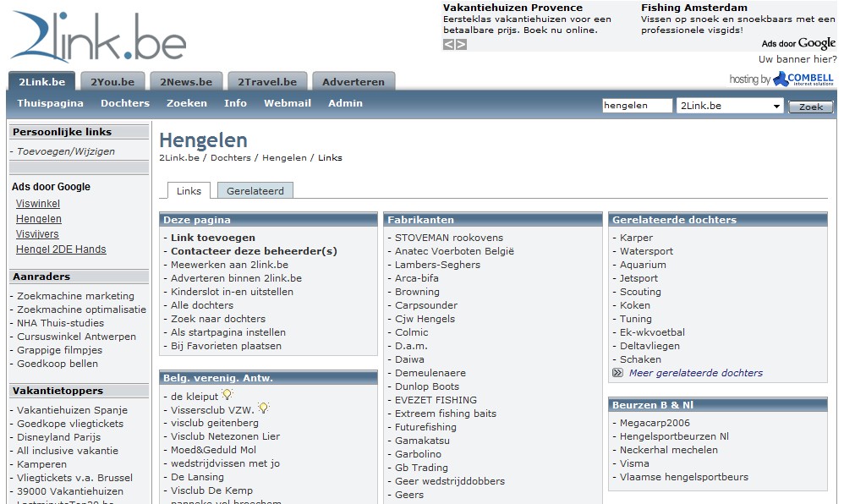Click the Zoek search button

[x=811, y=107]
